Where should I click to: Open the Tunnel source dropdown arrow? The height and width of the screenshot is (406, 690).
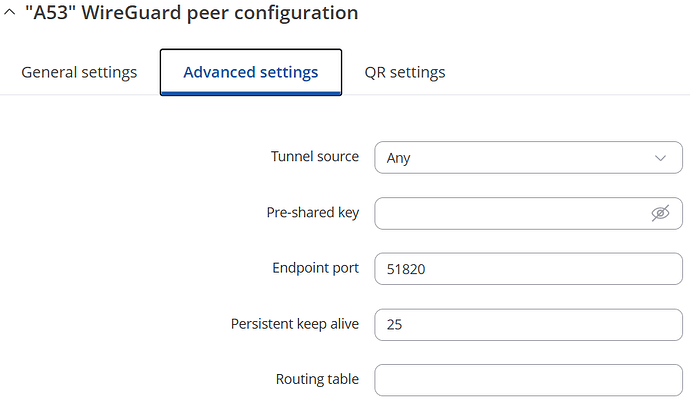(660, 158)
